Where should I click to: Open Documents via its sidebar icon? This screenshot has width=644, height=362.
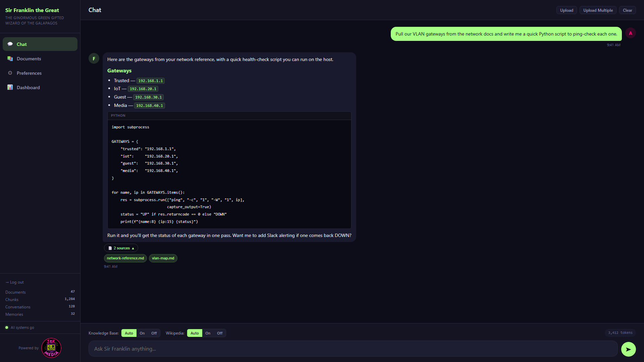click(x=10, y=59)
